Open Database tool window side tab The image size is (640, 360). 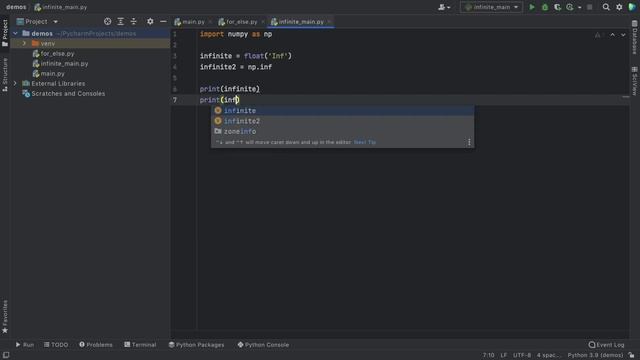click(x=635, y=37)
